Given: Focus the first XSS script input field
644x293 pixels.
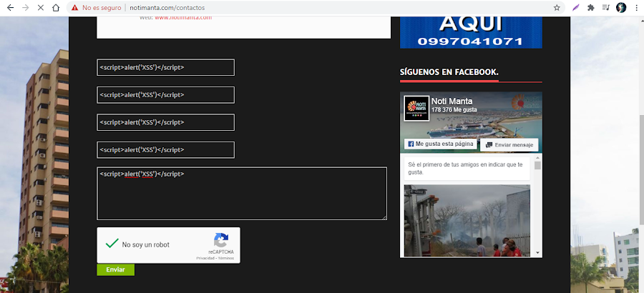Looking at the screenshot, I should [165, 67].
